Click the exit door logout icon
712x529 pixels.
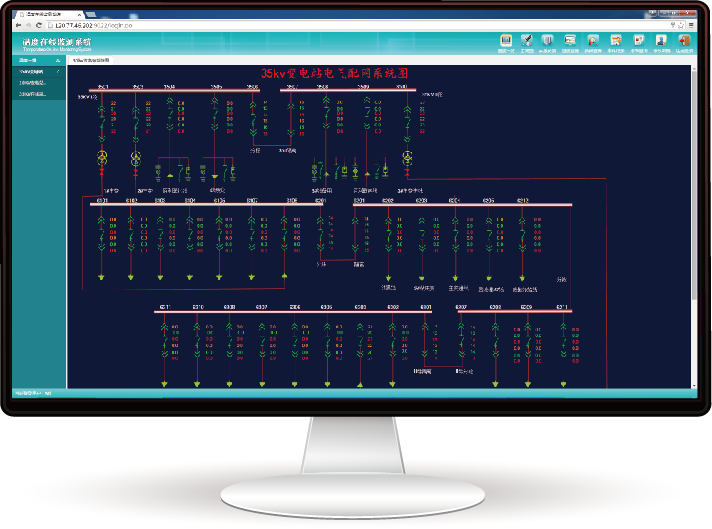tap(684, 41)
